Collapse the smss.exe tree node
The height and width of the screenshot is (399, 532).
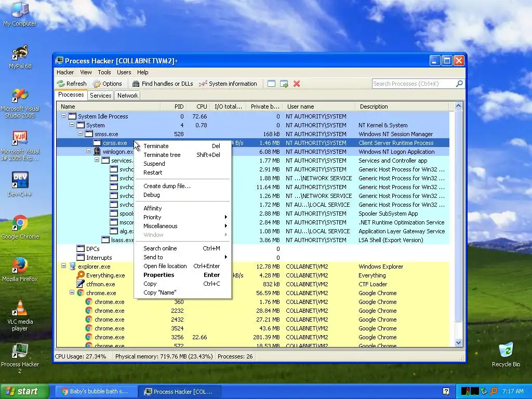coord(80,134)
